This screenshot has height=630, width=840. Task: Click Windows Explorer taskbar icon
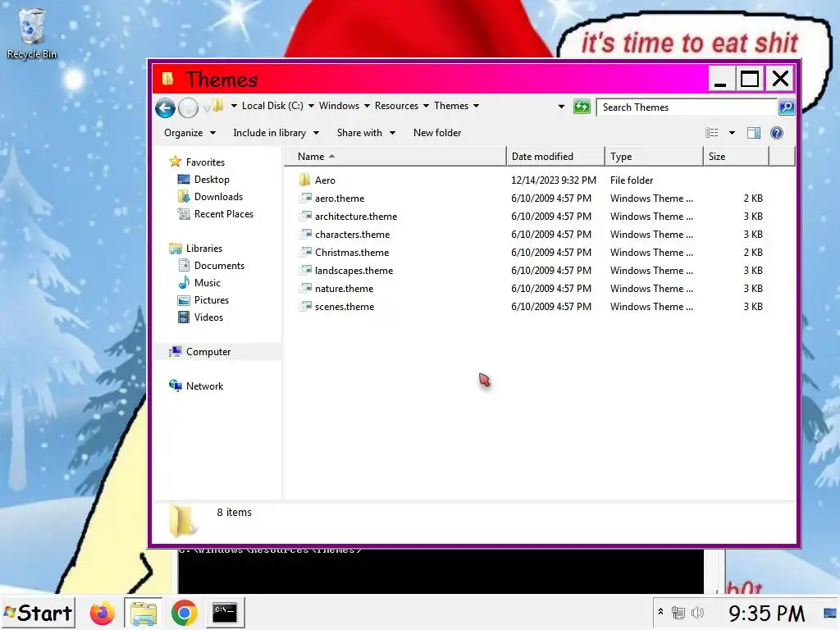[x=143, y=613]
